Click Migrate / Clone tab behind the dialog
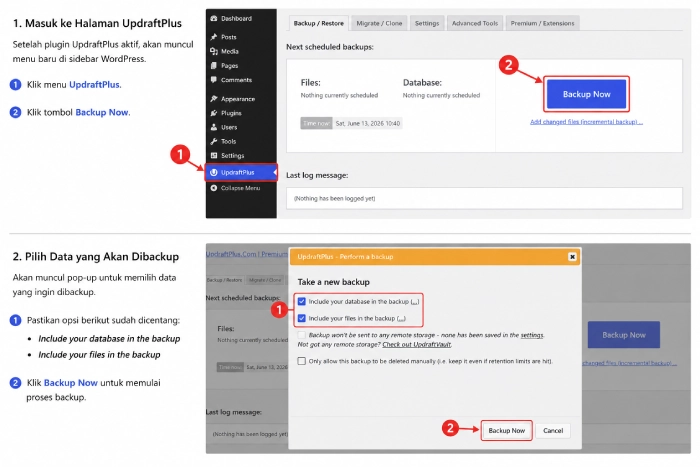This screenshot has height=467, width=700. tap(265, 280)
